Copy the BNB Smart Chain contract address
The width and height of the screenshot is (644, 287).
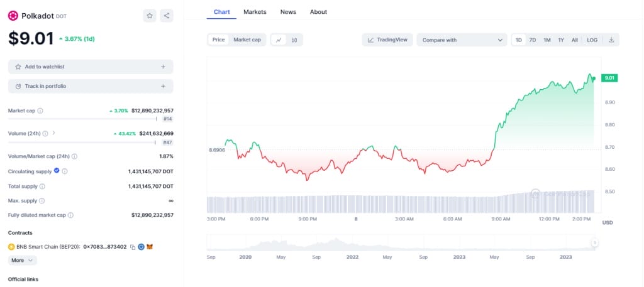[133, 247]
